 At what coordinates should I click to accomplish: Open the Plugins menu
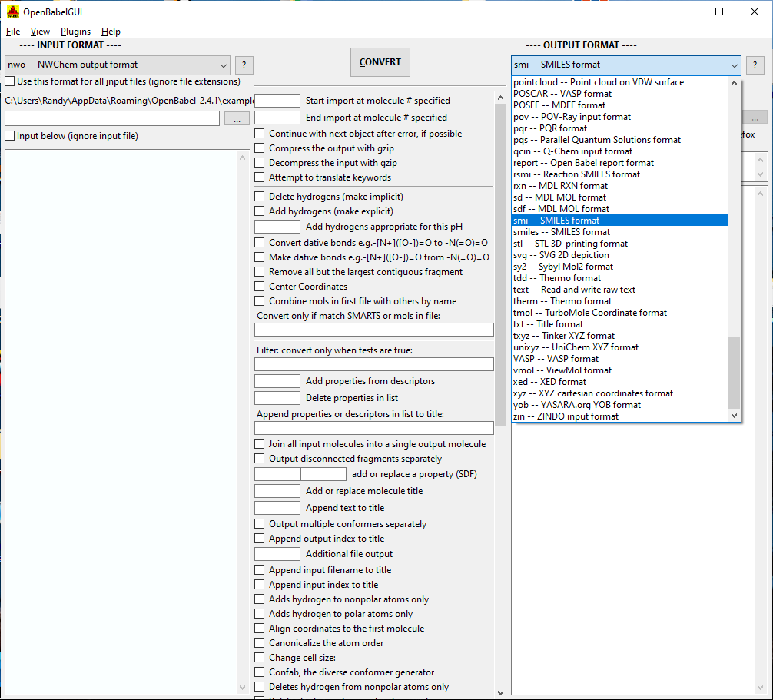click(x=75, y=32)
